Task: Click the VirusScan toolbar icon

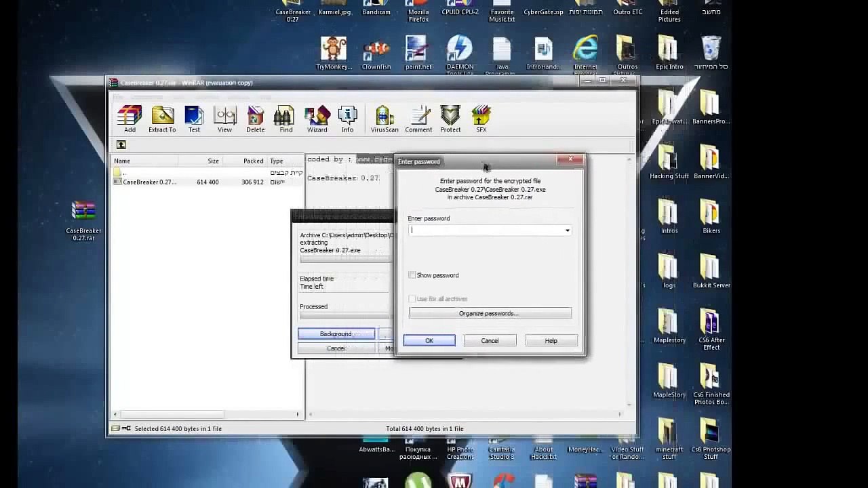Action: [384, 119]
